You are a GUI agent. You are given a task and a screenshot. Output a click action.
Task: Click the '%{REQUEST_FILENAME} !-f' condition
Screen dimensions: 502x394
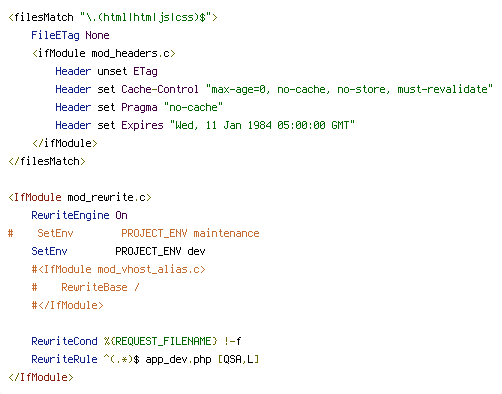172,341
